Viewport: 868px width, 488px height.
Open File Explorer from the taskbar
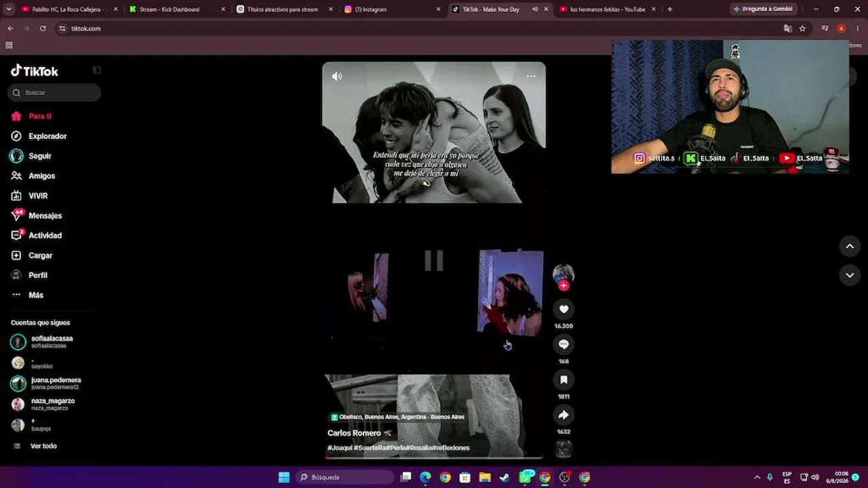click(485, 477)
